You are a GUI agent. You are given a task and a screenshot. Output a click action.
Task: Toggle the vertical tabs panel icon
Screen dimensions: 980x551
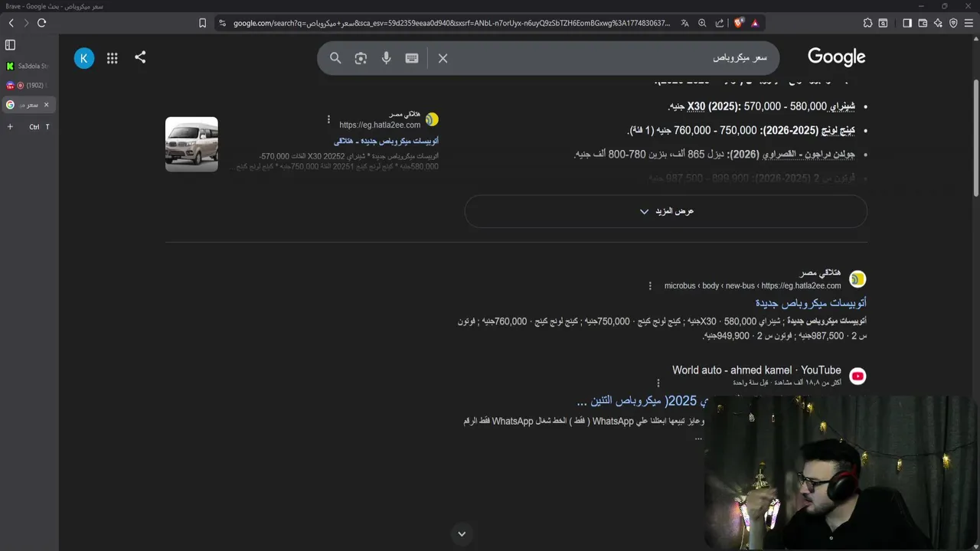[10, 45]
